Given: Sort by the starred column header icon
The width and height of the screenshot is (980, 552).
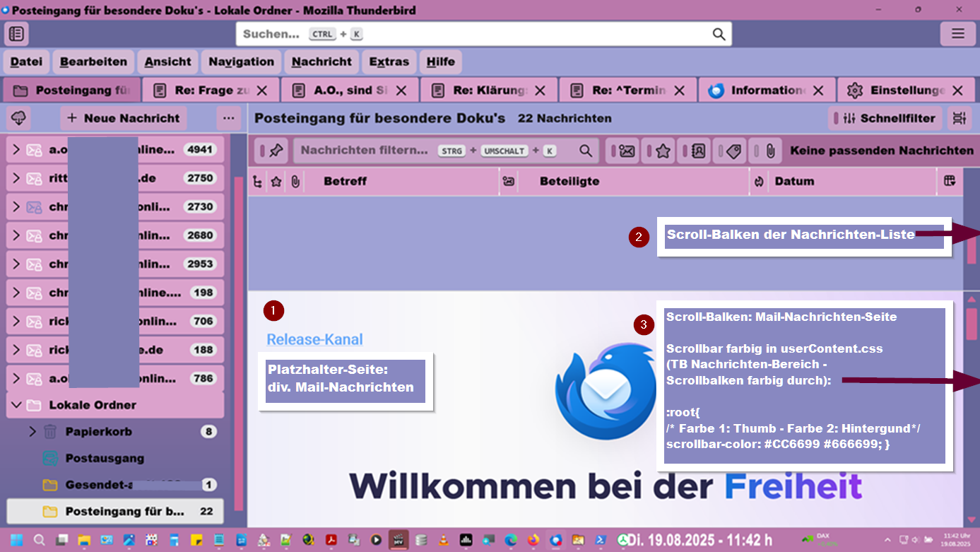Looking at the screenshot, I should (x=276, y=182).
